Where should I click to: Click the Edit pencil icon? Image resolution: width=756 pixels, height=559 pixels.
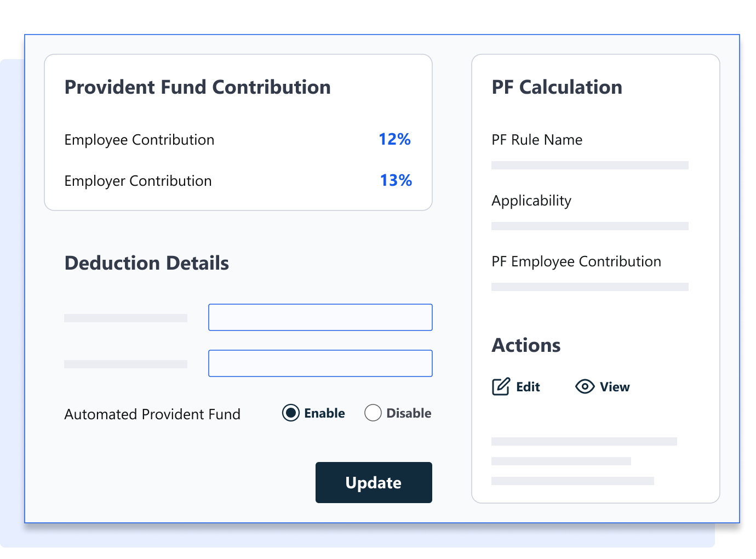pyautogui.click(x=501, y=387)
